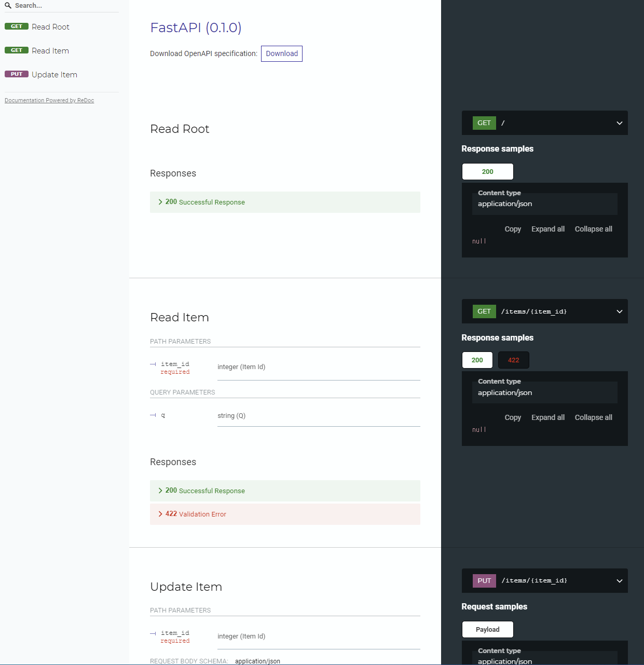Click Response samples heading under GET /

click(497, 149)
